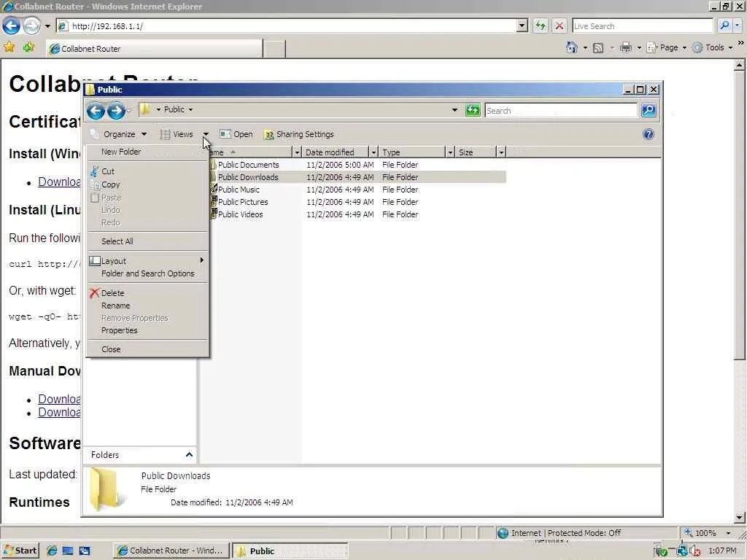Open the IE Tools menu
Screen dimensions: 747x560
tap(712, 47)
